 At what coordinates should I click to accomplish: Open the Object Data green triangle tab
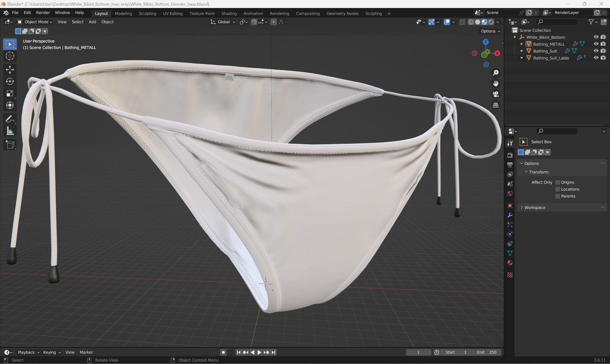(510, 253)
